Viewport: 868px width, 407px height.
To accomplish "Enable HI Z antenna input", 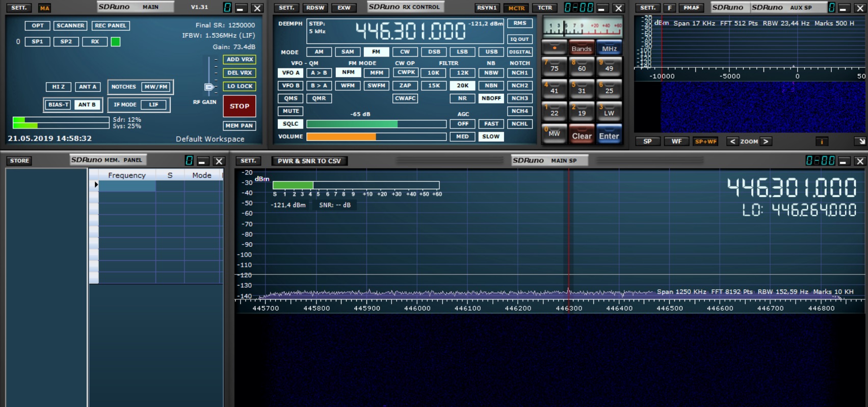I will coord(58,87).
